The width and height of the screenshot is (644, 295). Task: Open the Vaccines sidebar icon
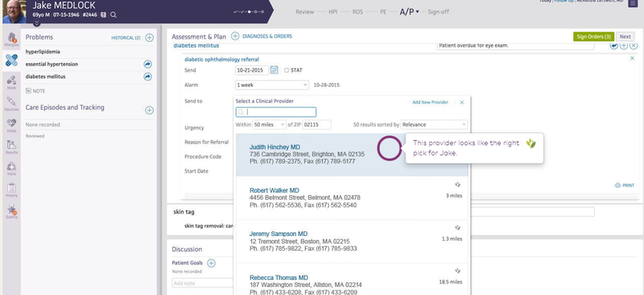point(11,104)
